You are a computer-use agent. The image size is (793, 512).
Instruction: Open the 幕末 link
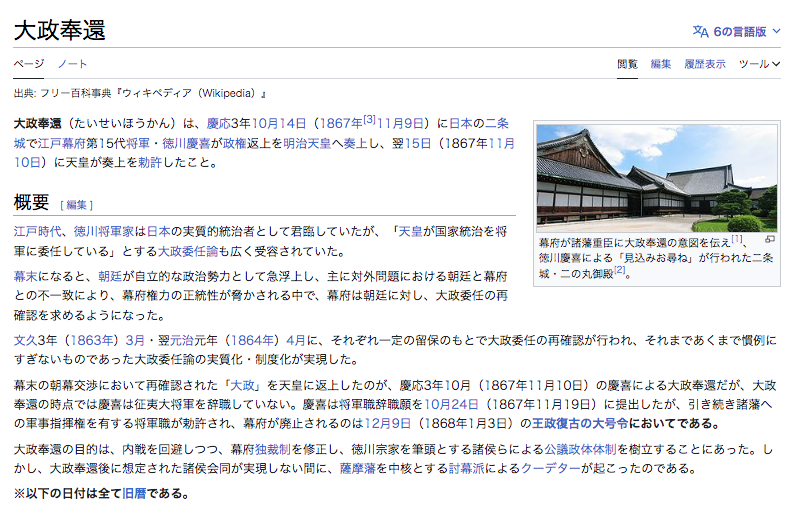tap(25, 276)
